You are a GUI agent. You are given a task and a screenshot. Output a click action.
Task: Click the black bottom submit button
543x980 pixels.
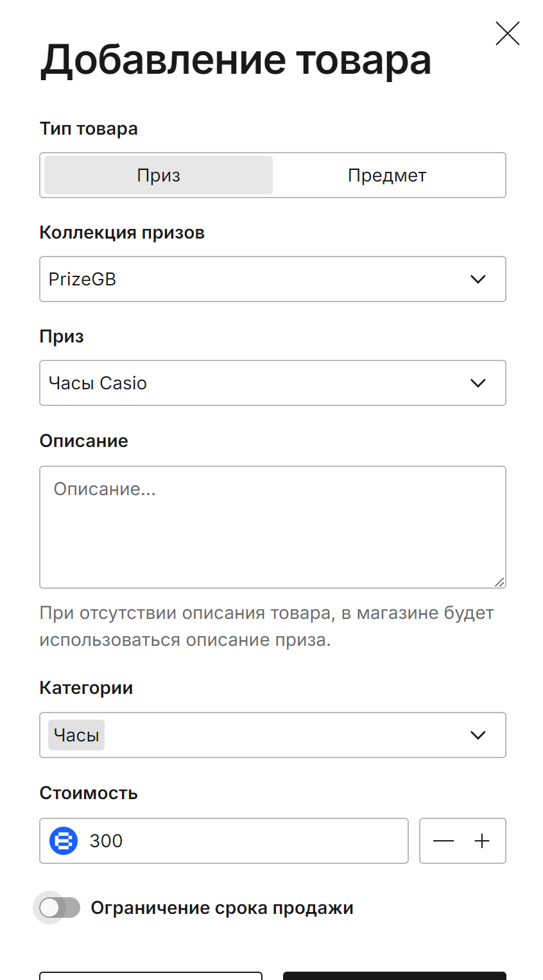(395, 976)
